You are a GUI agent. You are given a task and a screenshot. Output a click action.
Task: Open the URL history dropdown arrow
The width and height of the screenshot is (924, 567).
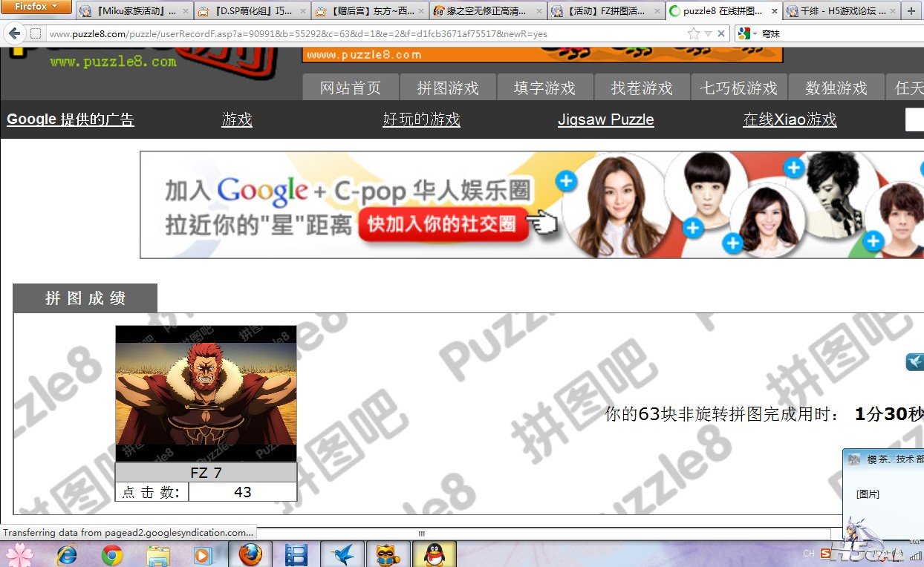[x=708, y=34]
